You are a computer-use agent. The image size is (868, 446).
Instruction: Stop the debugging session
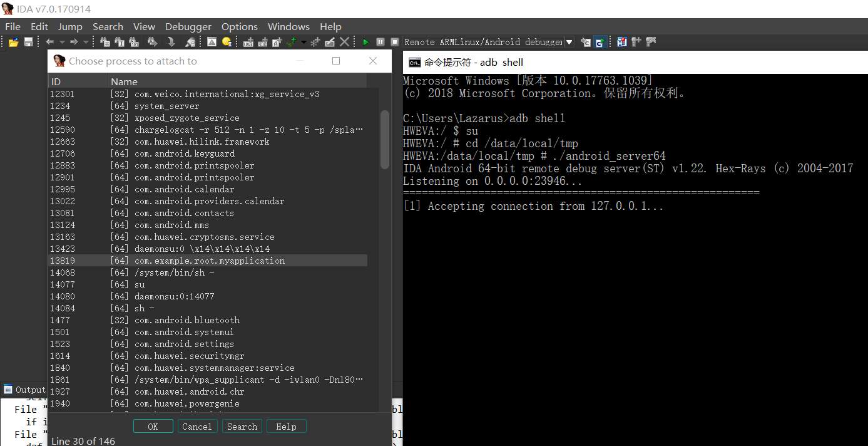click(394, 42)
